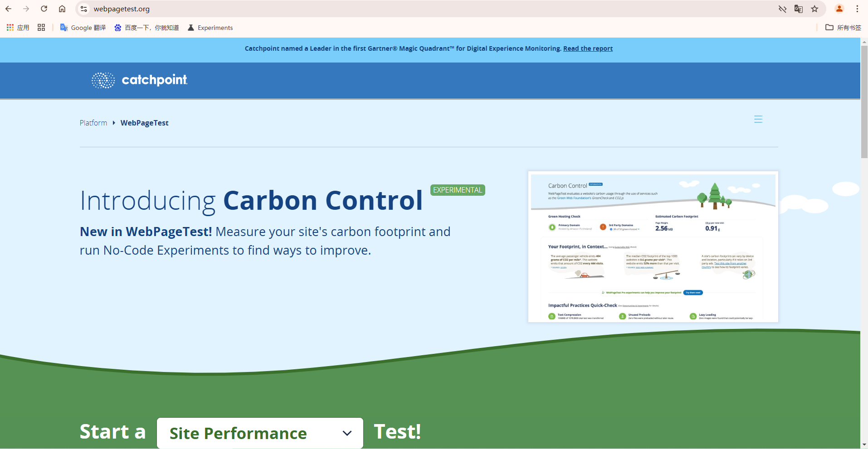Open the 应用 apps bookmark
This screenshot has width=868, height=449.
18,28
